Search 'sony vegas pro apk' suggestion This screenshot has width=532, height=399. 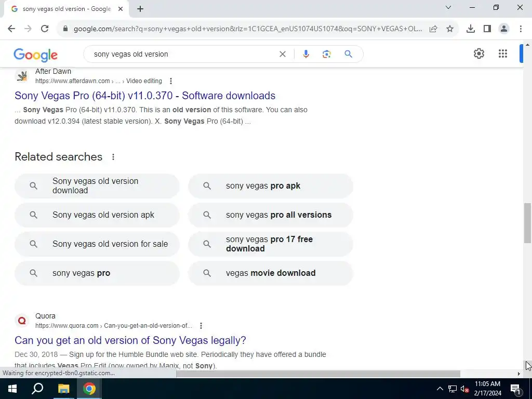pos(270,185)
